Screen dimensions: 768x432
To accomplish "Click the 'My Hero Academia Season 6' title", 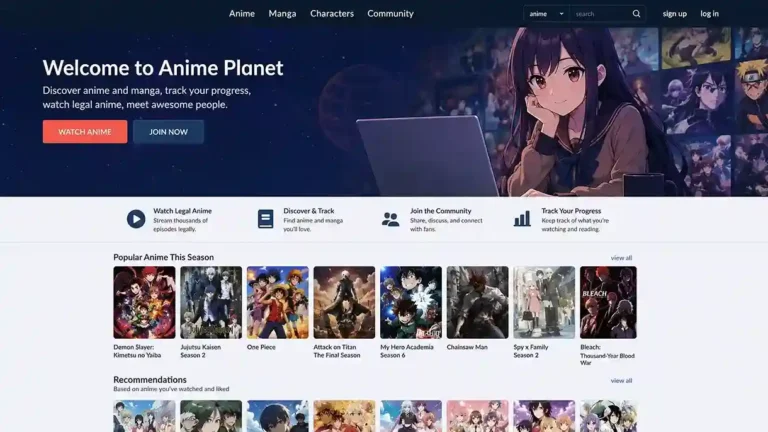I will (x=407, y=351).
